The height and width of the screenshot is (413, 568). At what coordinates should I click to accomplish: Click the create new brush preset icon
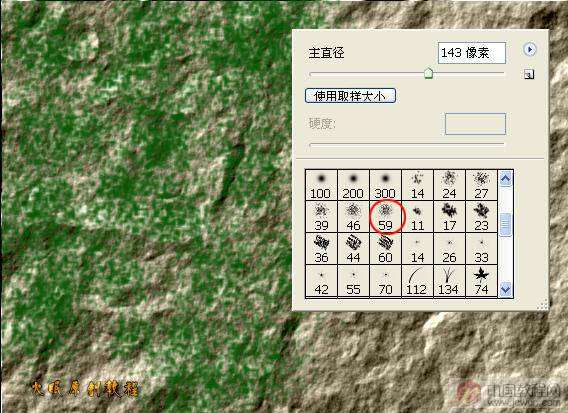[x=529, y=75]
